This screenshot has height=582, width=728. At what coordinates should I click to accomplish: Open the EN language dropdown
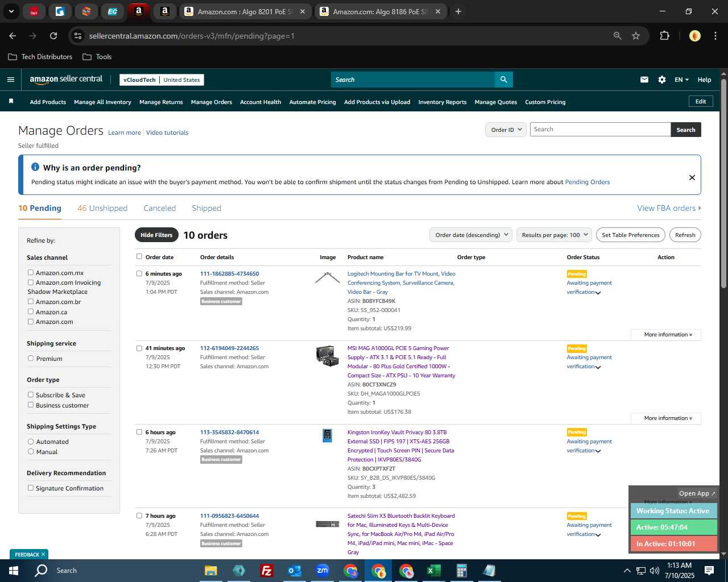coord(681,80)
